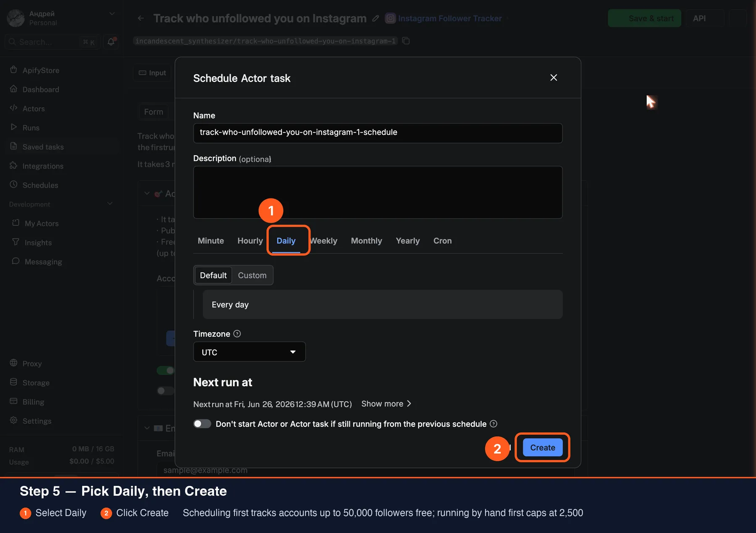Click the schedule Name input field
Image resolution: width=756 pixels, height=533 pixels.
point(378,133)
